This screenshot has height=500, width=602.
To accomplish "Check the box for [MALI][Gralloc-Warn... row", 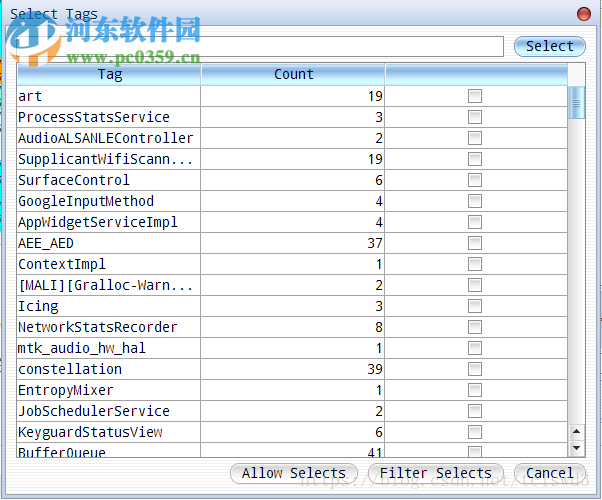I will [x=475, y=285].
